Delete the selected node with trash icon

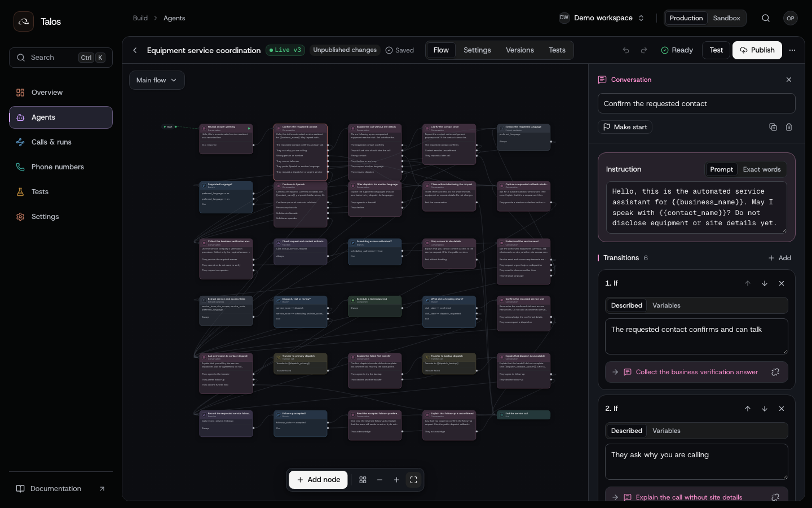click(x=789, y=127)
